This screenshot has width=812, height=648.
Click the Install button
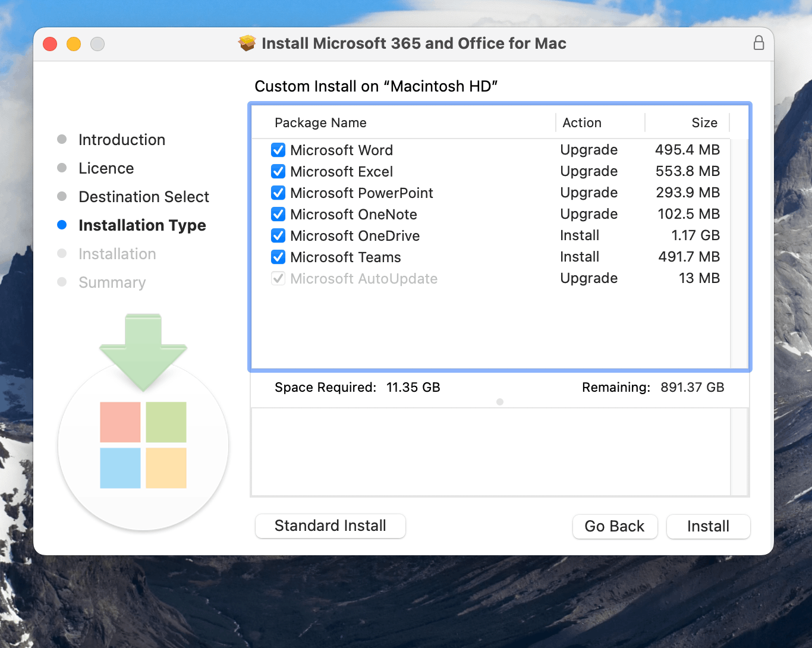[x=708, y=526]
